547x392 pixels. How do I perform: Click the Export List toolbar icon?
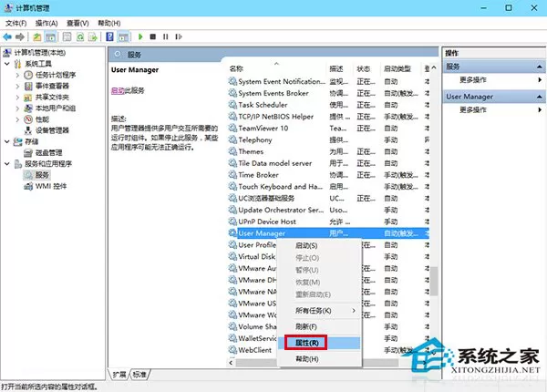pos(93,36)
